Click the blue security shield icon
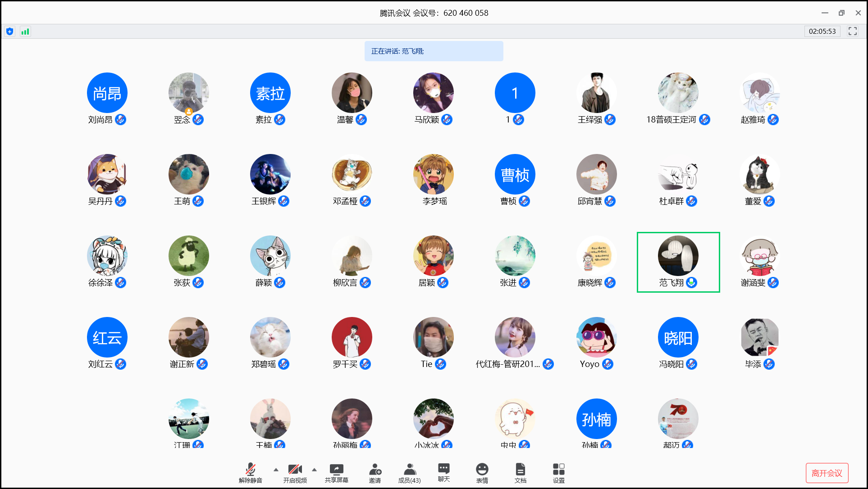This screenshot has width=868, height=489. click(9, 32)
